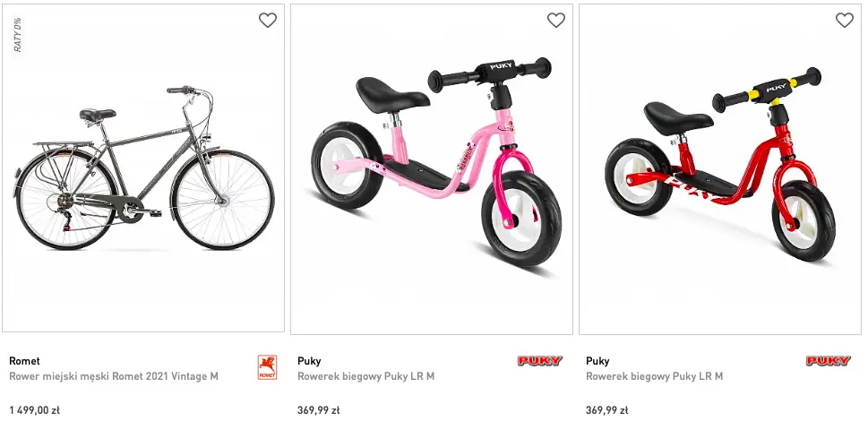Click the Puky brand name under the pink bike
This screenshot has height=430, width=868.
[x=309, y=361]
